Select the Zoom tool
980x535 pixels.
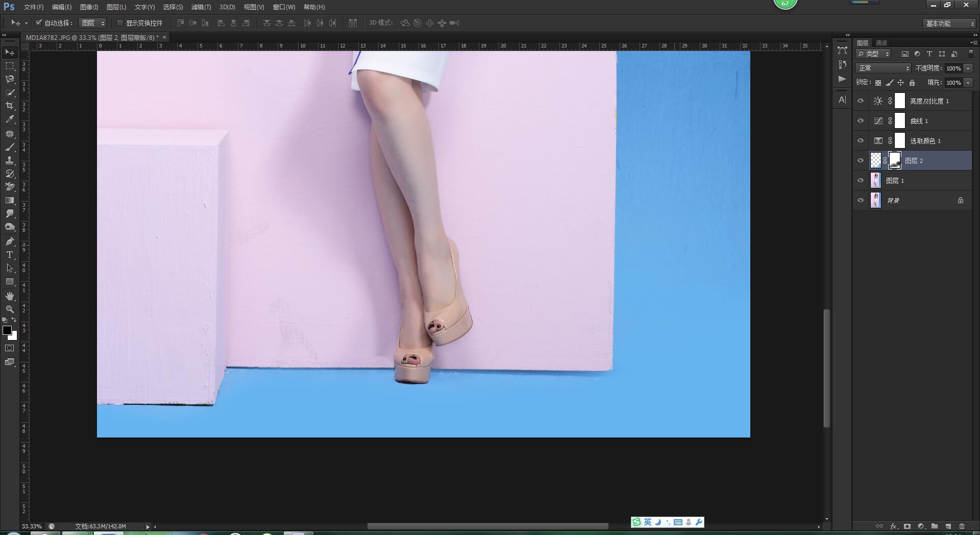[10, 309]
